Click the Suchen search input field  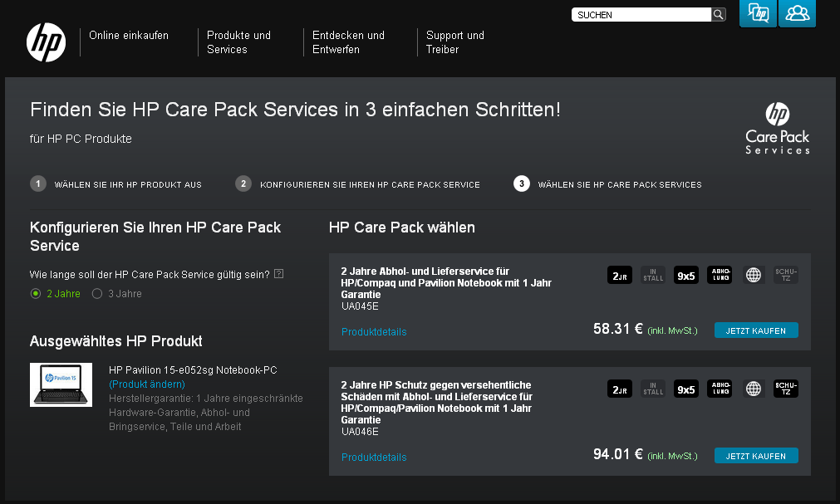click(x=641, y=15)
